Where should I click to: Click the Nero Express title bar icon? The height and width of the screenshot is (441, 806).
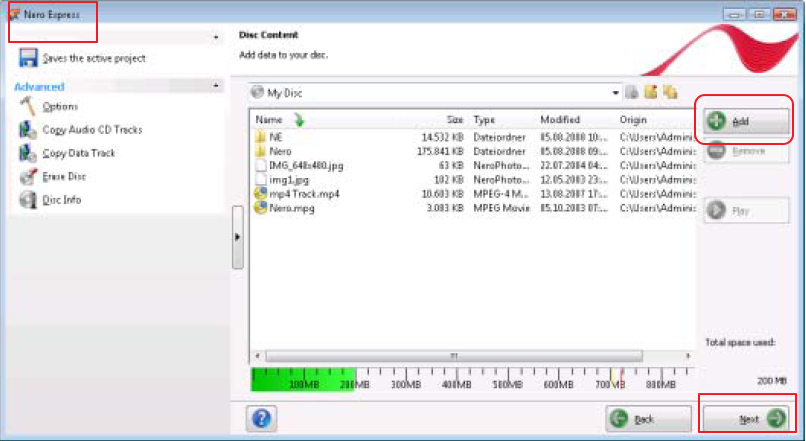[15, 14]
